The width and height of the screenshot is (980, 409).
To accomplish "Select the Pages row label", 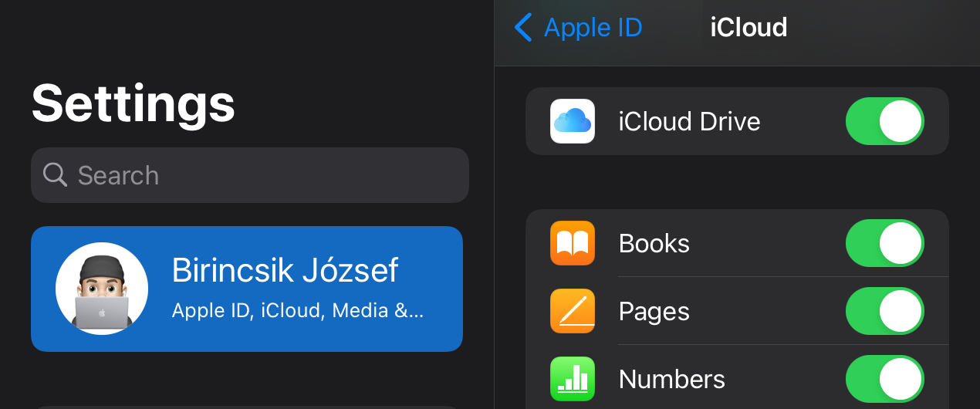I will [654, 312].
